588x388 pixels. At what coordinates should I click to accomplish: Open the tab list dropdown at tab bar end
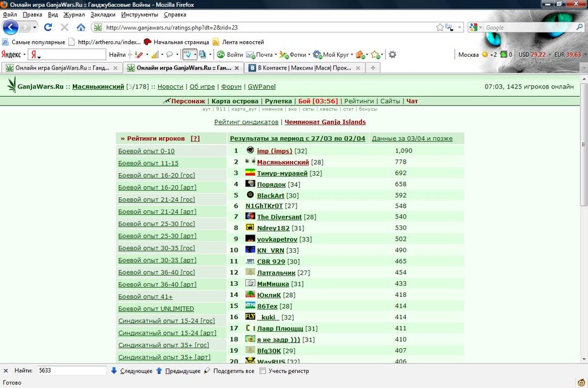tap(584, 68)
